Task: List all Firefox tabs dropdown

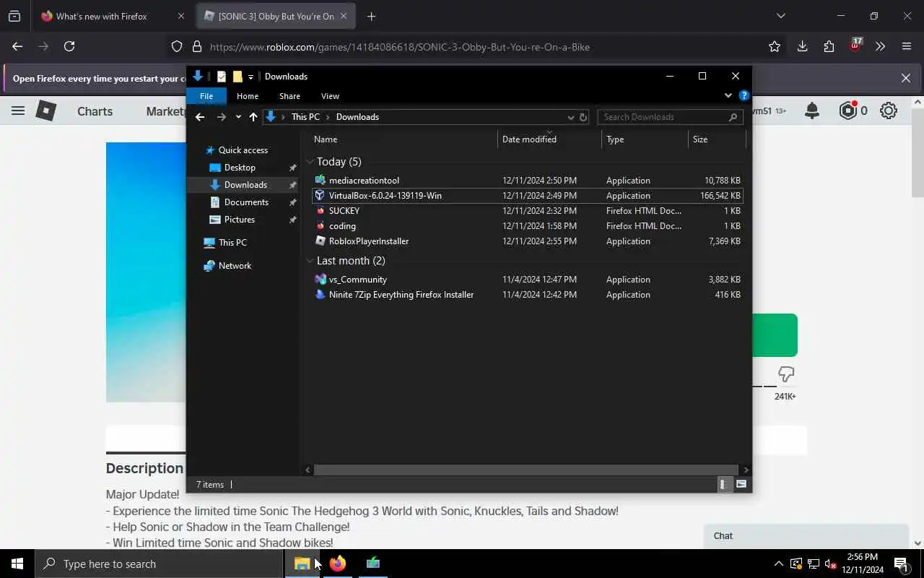Action: 780,16
